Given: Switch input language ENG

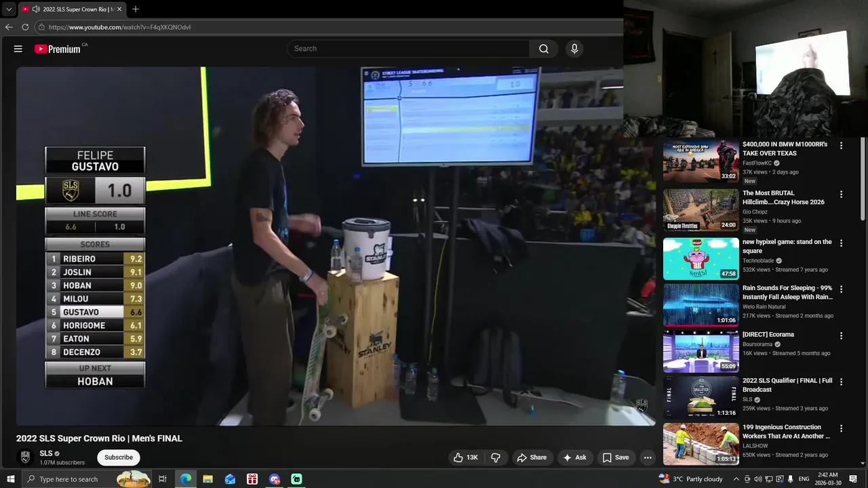Looking at the screenshot, I should point(804,479).
